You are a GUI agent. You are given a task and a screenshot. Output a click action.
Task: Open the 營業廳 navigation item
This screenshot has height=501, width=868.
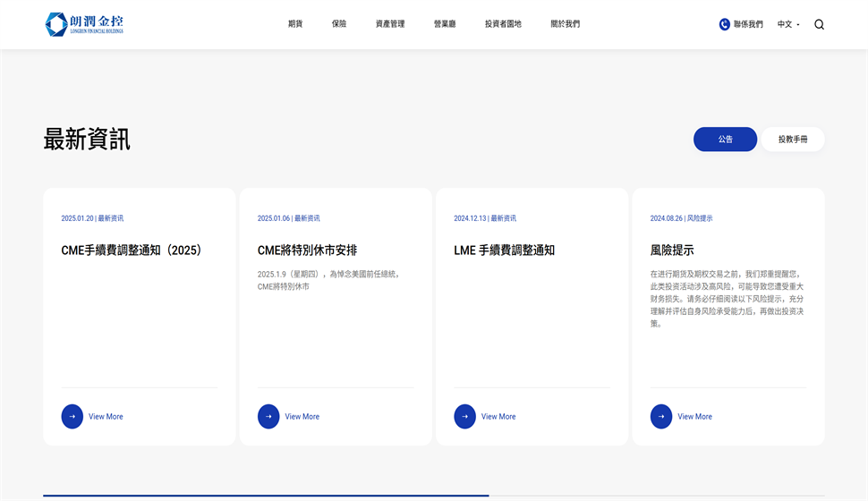[x=445, y=24]
